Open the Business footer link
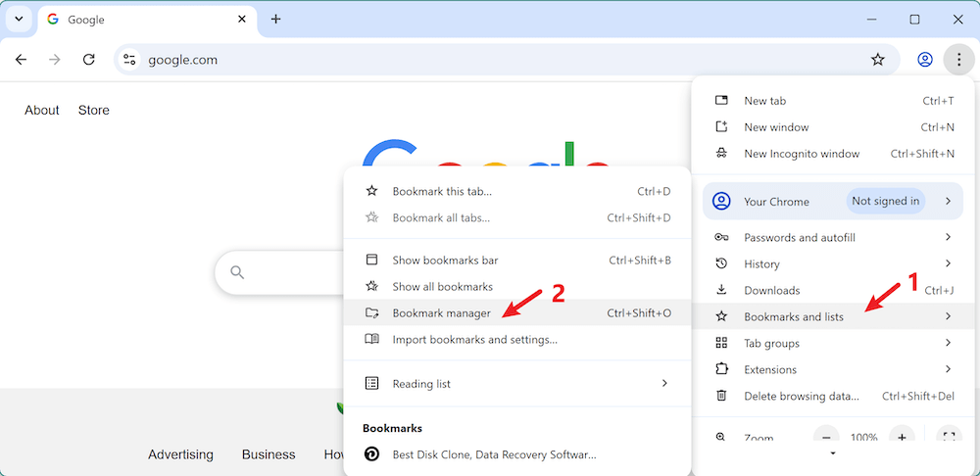980x476 pixels. (269, 454)
